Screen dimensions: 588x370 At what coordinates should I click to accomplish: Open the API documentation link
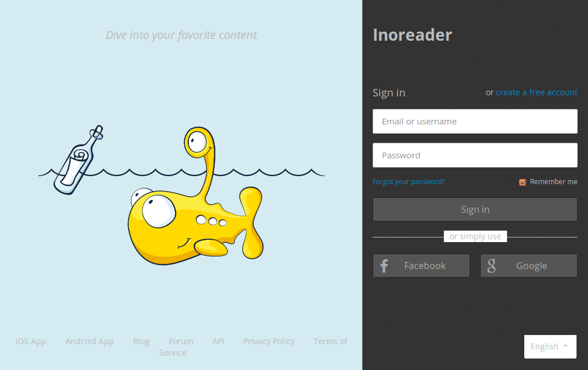218,341
